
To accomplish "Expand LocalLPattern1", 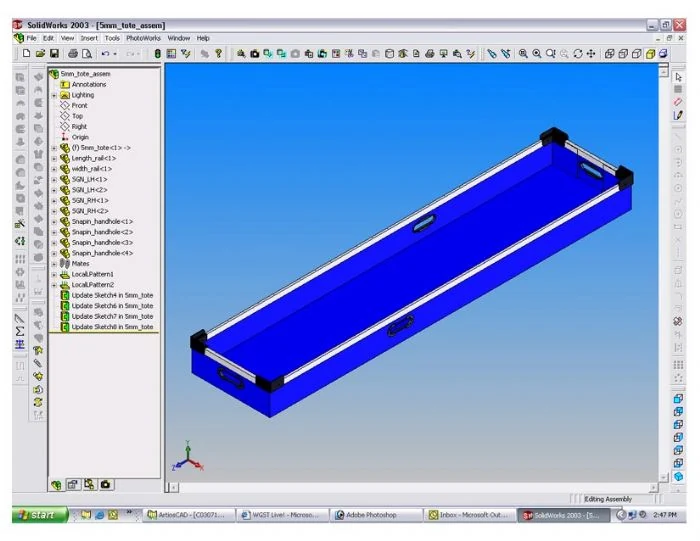I will [54, 275].
